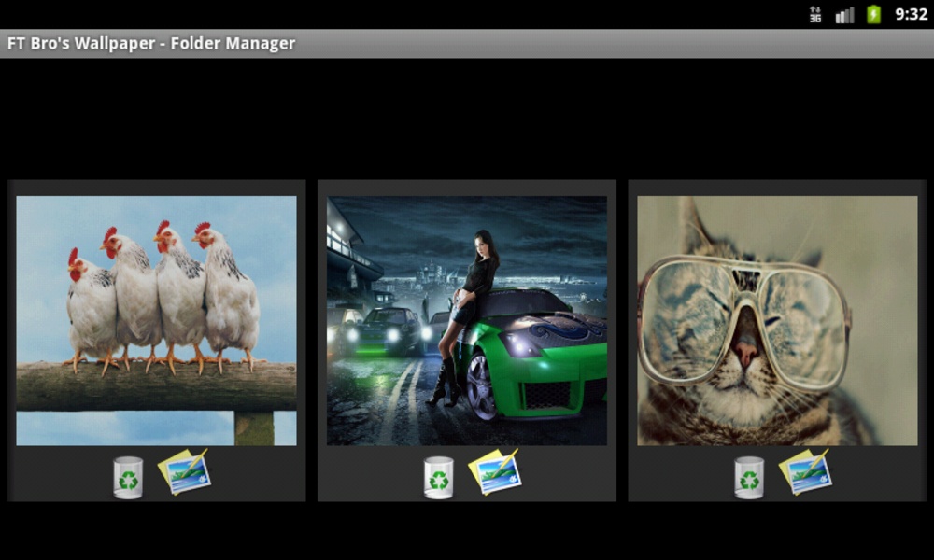Tap the 9:32 clock in status bar
934x560 pixels.
912,14
